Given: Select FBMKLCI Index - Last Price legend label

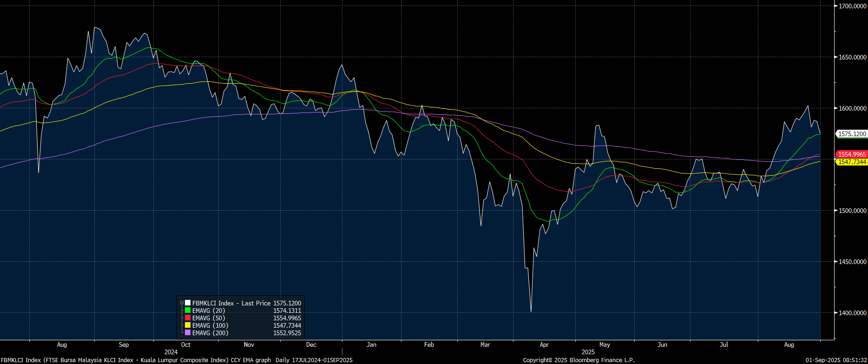Looking at the screenshot, I should pyautogui.click(x=231, y=303).
